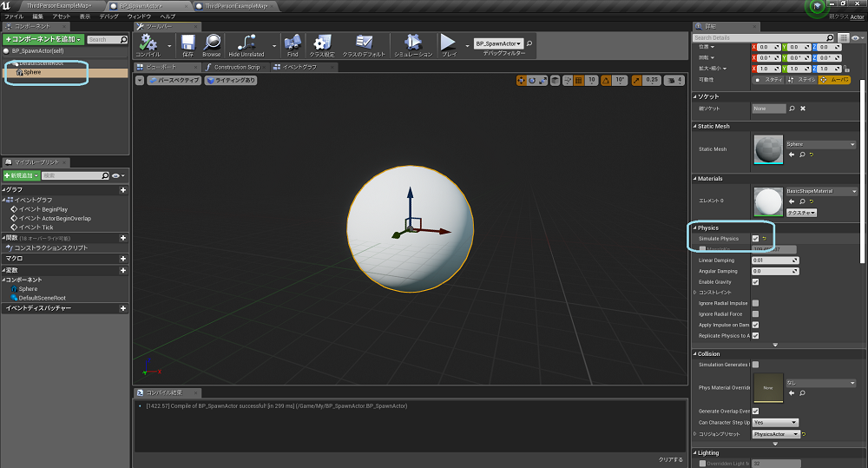Open ライティングあり lit mode menu
This screenshot has width=868, height=468.
(231, 80)
